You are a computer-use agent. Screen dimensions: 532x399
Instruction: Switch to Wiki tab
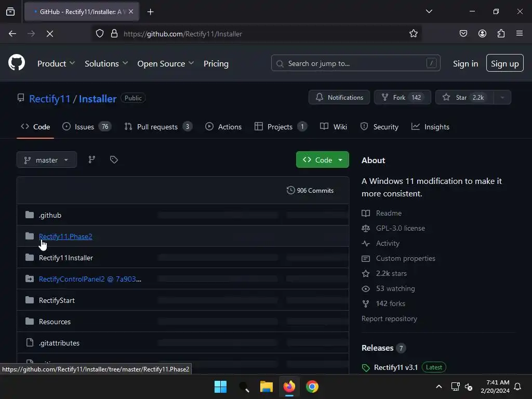click(334, 127)
